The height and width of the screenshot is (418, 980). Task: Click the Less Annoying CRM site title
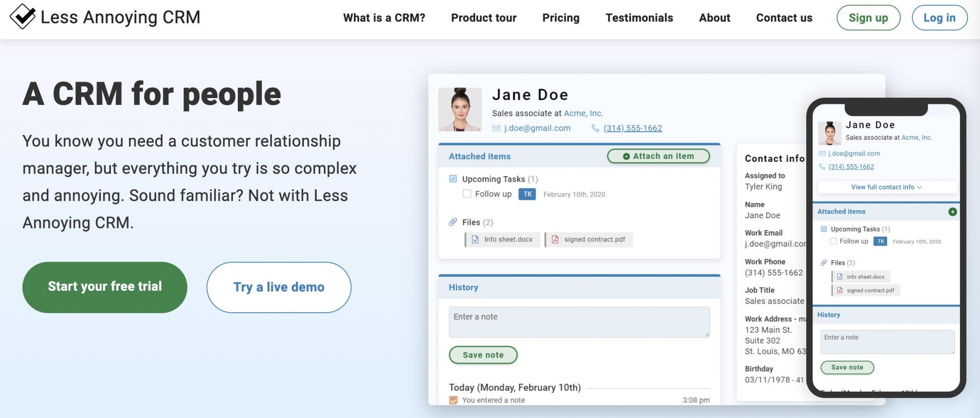pyautogui.click(x=121, y=17)
